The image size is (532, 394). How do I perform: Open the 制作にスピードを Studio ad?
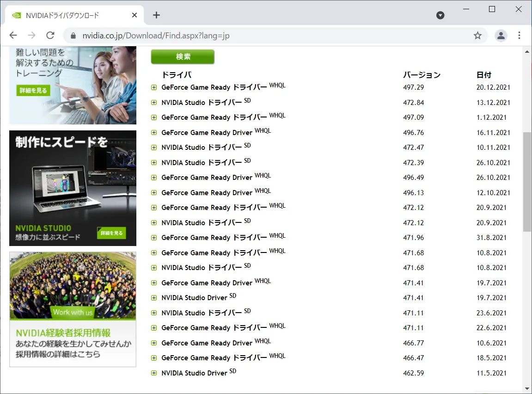click(x=73, y=188)
